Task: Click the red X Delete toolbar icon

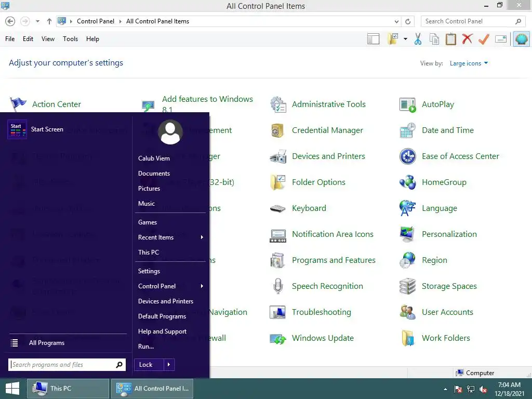Action: (x=467, y=39)
